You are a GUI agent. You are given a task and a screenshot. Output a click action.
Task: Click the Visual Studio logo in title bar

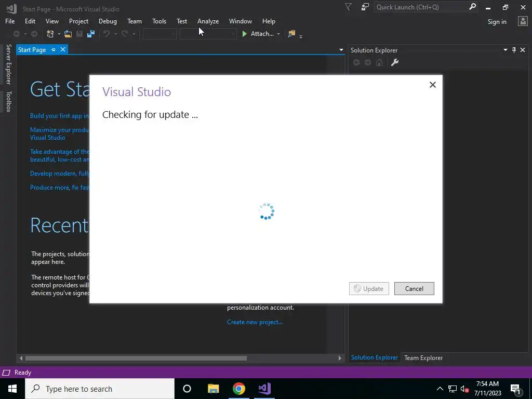(x=11, y=8)
